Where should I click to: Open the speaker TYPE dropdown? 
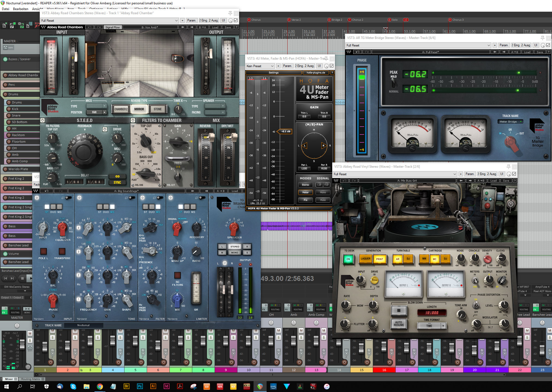(215, 106)
